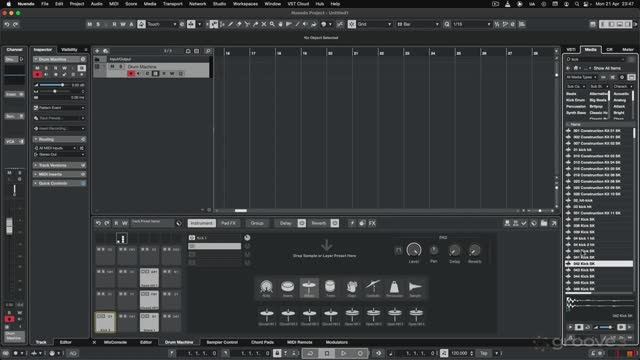This screenshot has width=640, height=360.
Task: Select the Erase tool in toolbar
Action: tap(239, 24)
